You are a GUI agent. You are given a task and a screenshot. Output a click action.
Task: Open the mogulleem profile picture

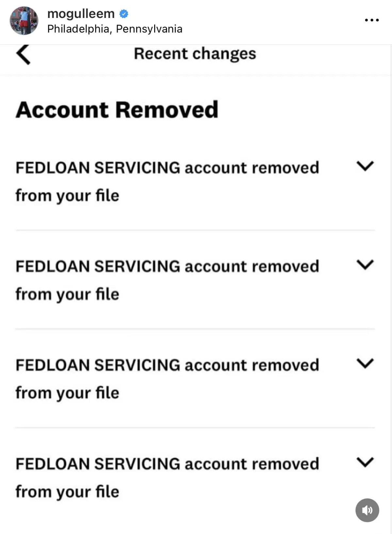[24, 21]
